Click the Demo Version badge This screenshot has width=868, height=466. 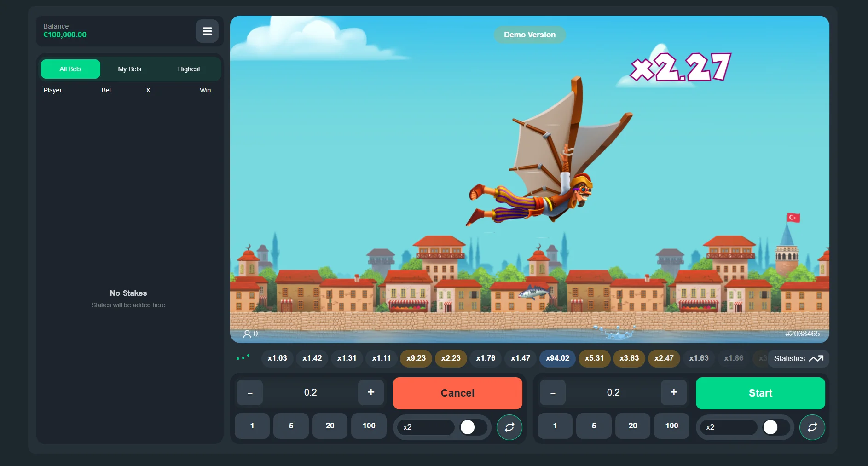(530, 35)
